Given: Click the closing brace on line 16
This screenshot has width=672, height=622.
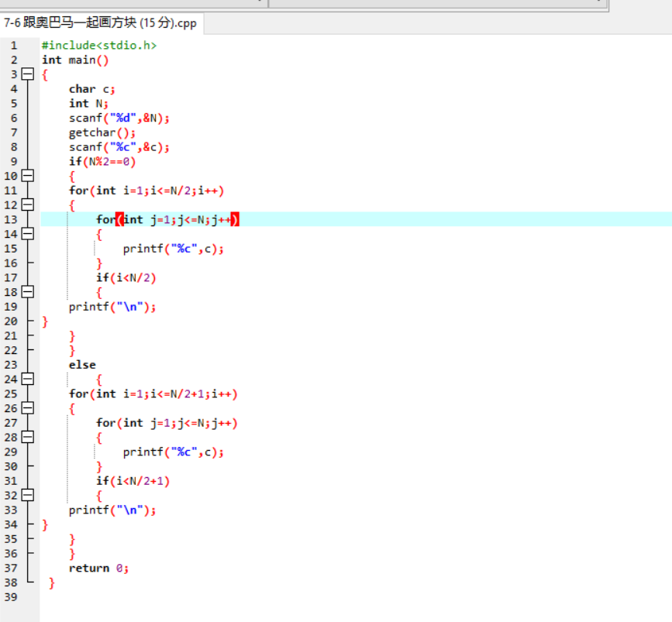Looking at the screenshot, I should point(99,263).
